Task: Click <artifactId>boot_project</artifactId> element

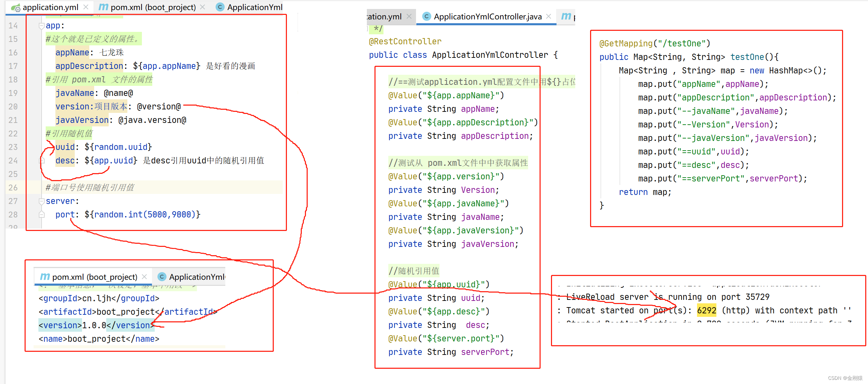Action: (128, 312)
